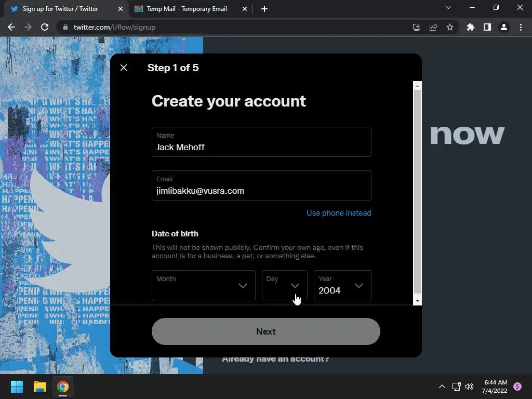The height and width of the screenshot is (399, 532).
Task: Click the dialog scrollbar down arrow
Action: pos(417,301)
